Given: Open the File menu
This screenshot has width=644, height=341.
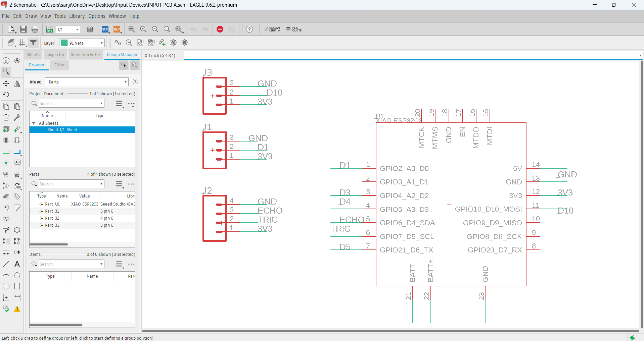Looking at the screenshot, I should [6, 16].
